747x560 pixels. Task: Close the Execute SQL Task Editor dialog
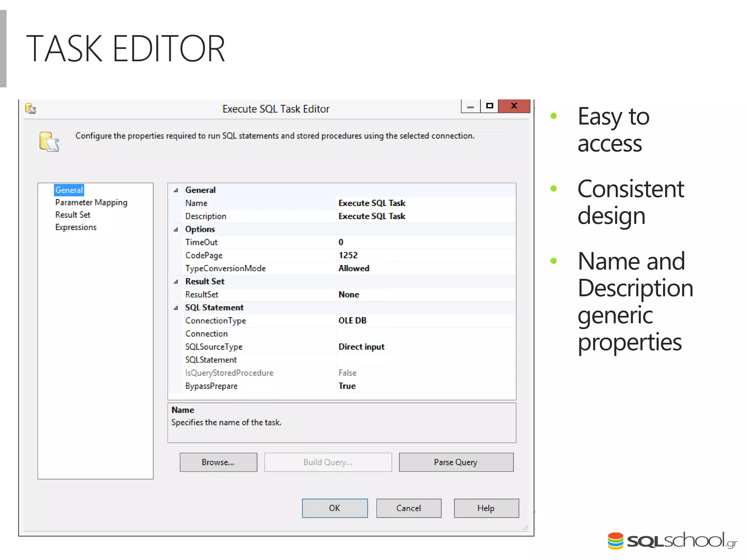(514, 106)
